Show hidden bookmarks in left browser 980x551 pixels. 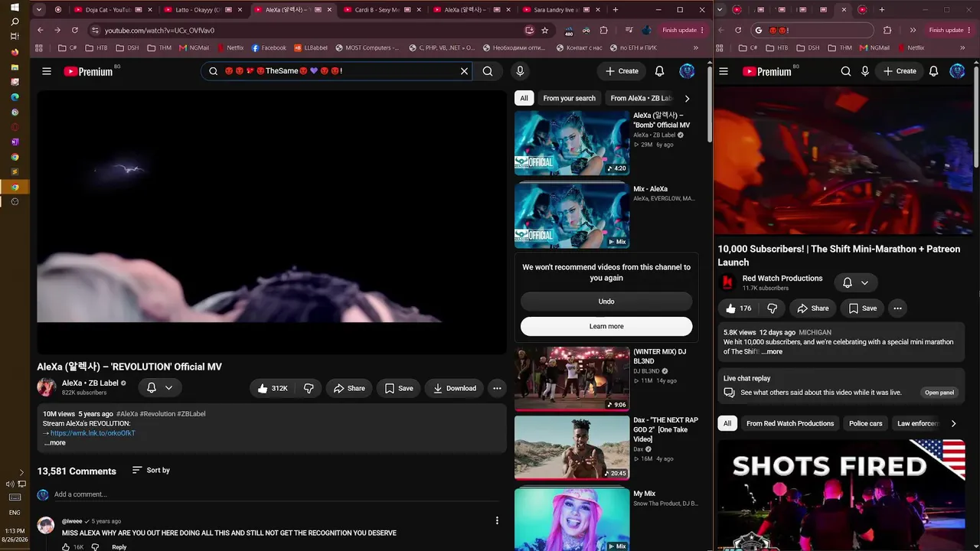click(x=695, y=47)
